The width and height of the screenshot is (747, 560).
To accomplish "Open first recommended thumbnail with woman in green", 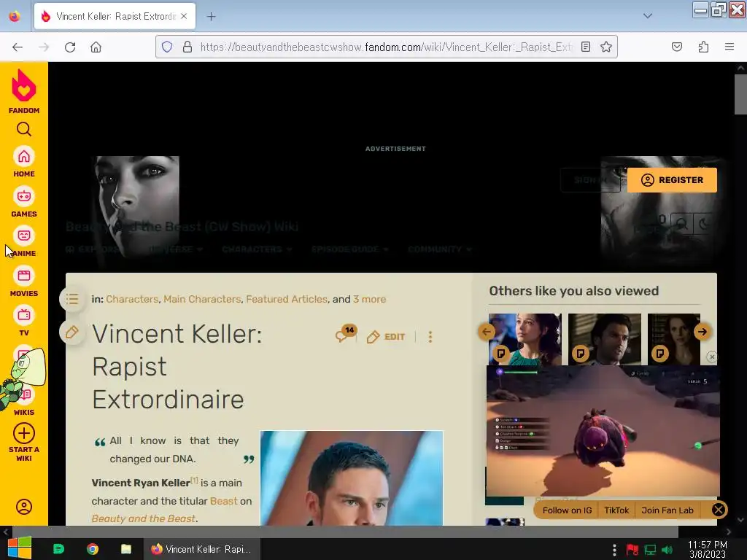I will click(525, 339).
